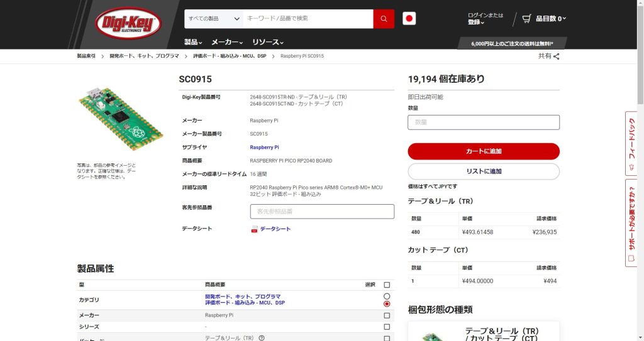Open the Raspberry Pi supplier link
644x341 pixels.
264,148
